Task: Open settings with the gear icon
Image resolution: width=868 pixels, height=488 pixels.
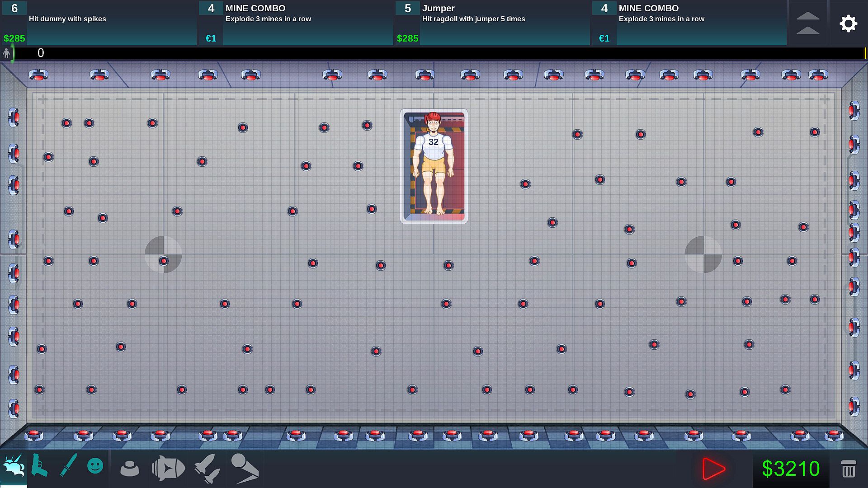Action: pyautogui.click(x=848, y=23)
